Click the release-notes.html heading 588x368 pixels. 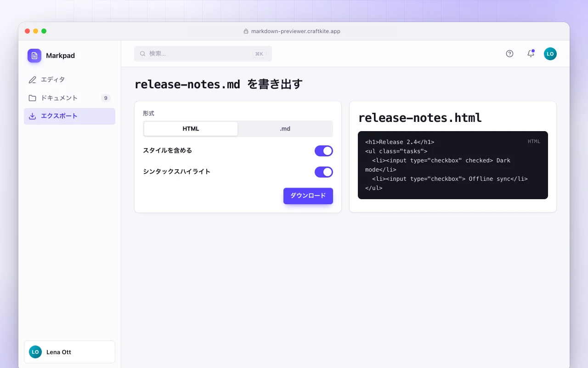420,118
